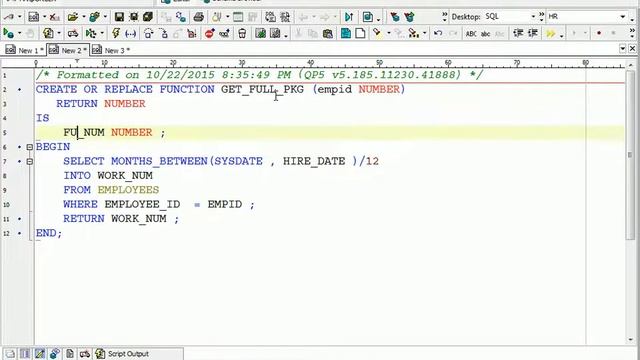This screenshot has height=360, width=640.
Task: Collapse the SELECT statement fold marker
Action: (29, 162)
